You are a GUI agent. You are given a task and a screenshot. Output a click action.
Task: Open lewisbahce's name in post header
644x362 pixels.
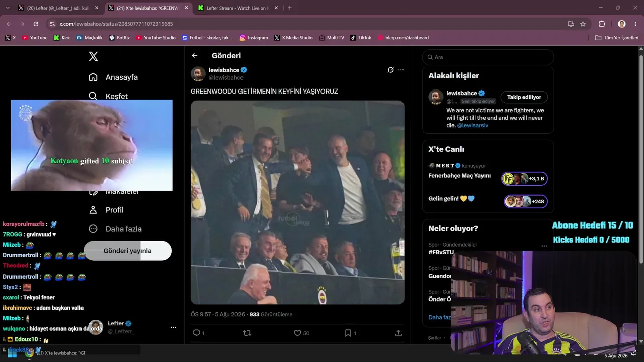[224, 70]
